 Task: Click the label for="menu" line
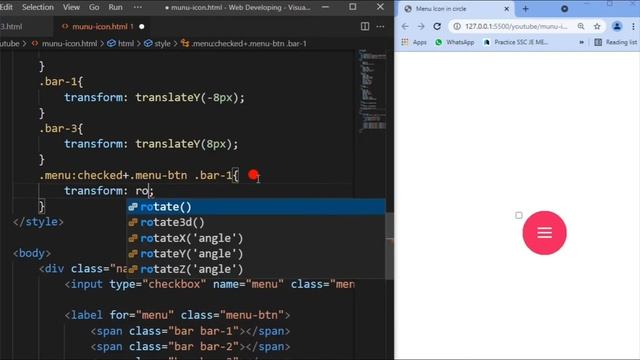[x=177, y=315]
